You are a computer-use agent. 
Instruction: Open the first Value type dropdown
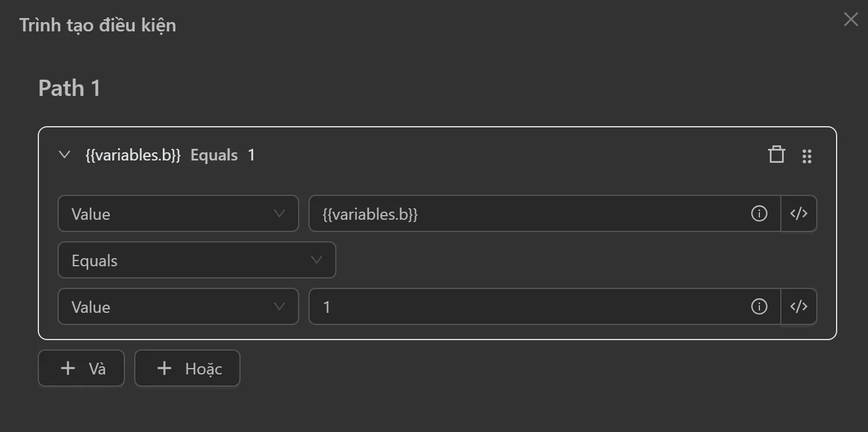(178, 213)
